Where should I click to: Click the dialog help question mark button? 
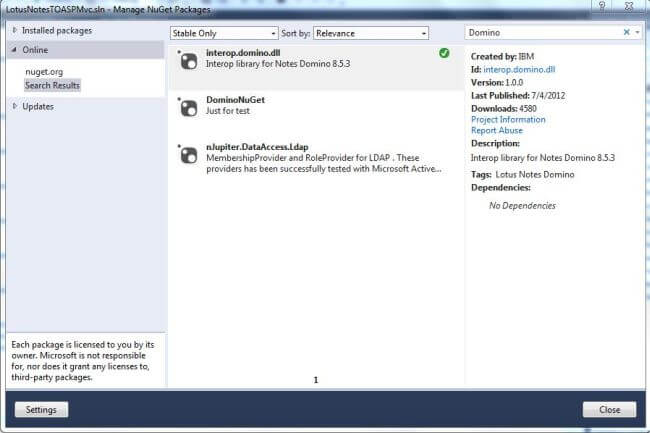602,6
